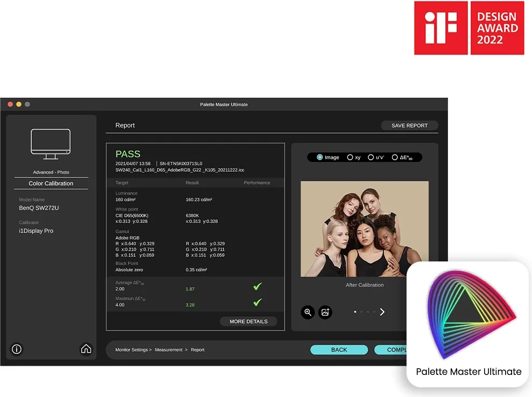Click the Average ΔE green checkmark
532x397 pixels.
tap(257, 287)
